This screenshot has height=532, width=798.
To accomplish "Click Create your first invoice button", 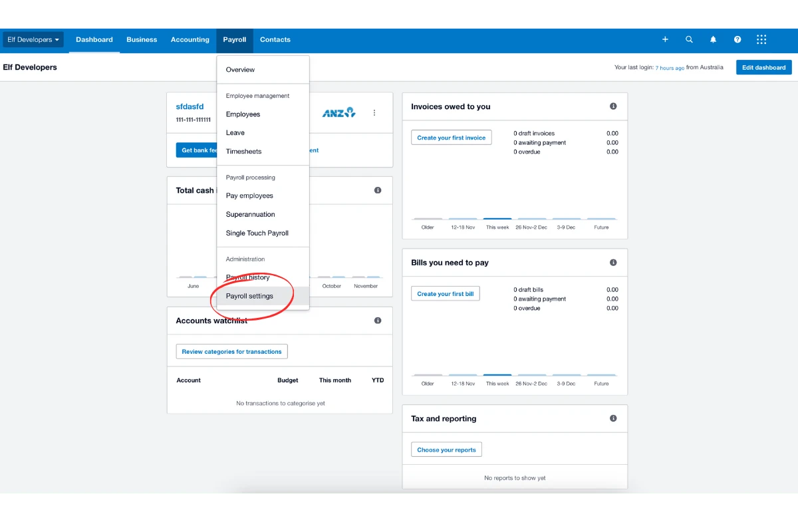I will [452, 138].
